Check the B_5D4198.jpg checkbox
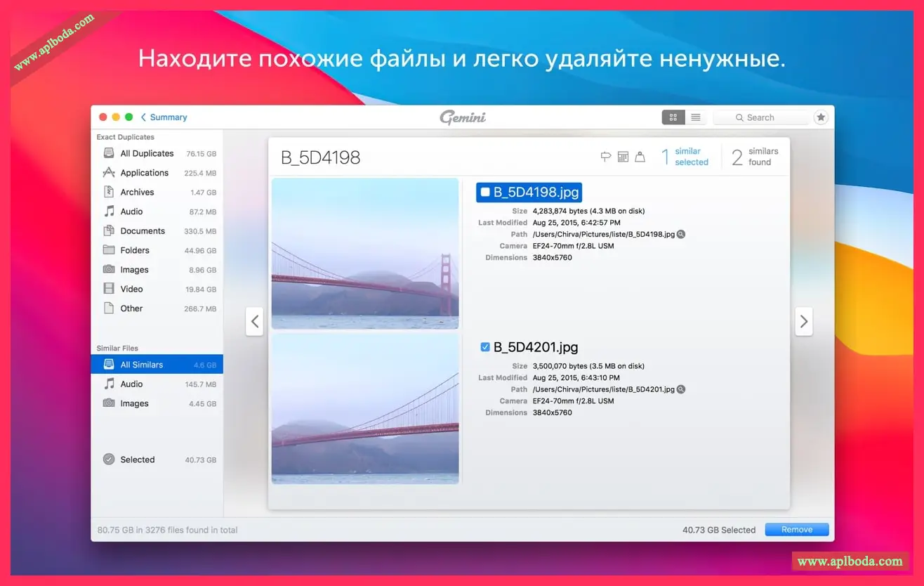 tap(485, 192)
